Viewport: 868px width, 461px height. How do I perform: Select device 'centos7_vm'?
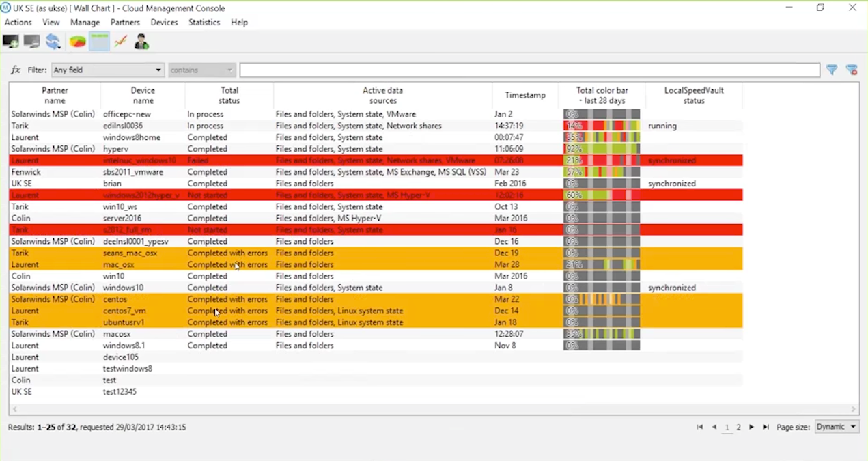tap(125, 311)
